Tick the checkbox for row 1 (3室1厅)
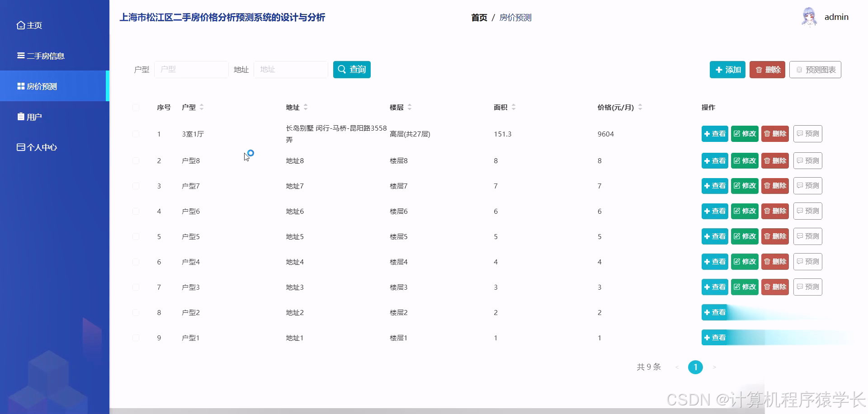The width and height of the screenshot is (868, 414). click(136, 134)
